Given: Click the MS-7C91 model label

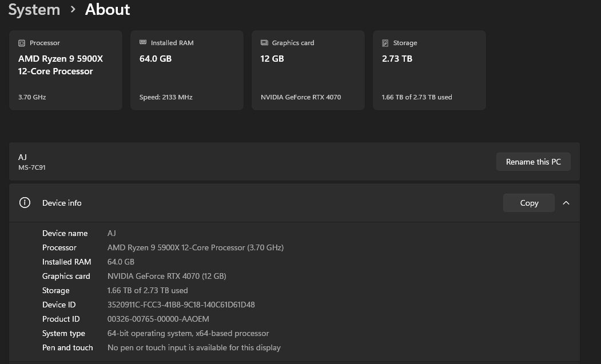Looking at the screenshot, I should pyautogui.click(x=32, y=167).
